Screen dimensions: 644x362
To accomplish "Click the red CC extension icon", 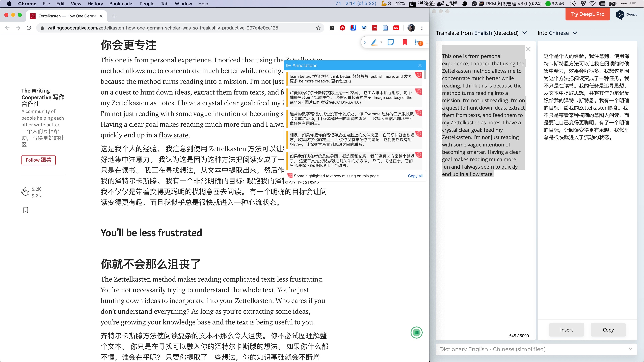I will [x=396, y=28].
